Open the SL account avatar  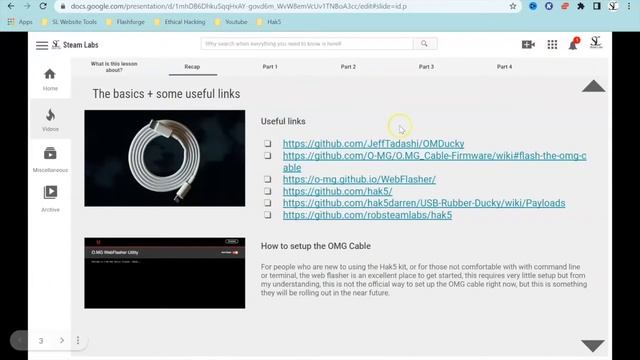[596, 42]
